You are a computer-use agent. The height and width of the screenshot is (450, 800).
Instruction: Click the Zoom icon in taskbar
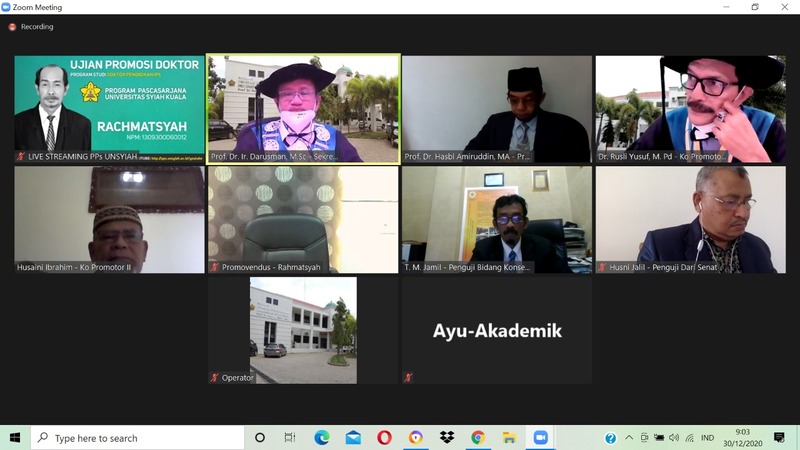pos(541,438)
